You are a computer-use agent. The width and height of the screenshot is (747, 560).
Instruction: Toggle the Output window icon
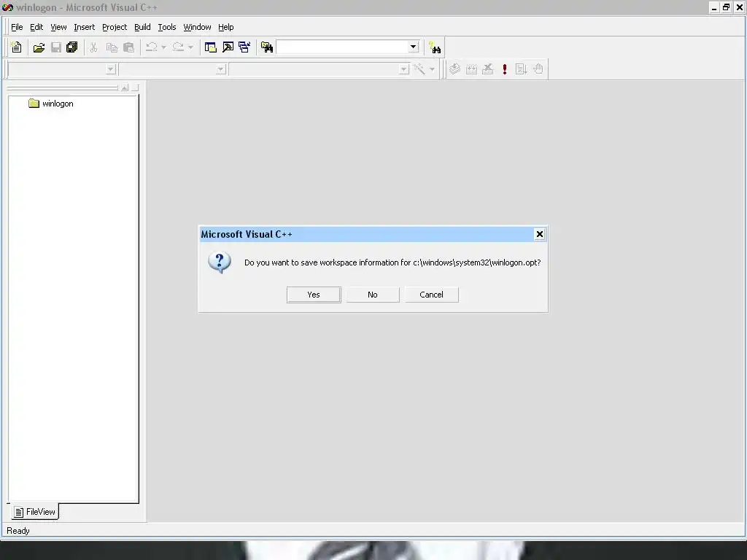pyautogui.click(x=228, y=47)
